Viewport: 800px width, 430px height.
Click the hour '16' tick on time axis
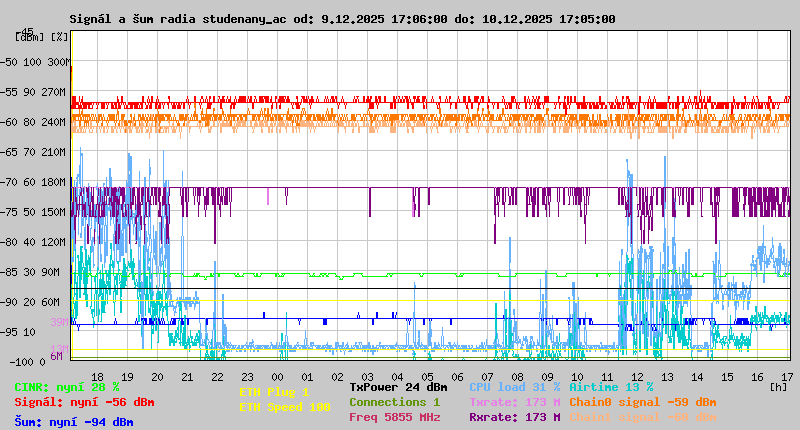pos(758,377)
